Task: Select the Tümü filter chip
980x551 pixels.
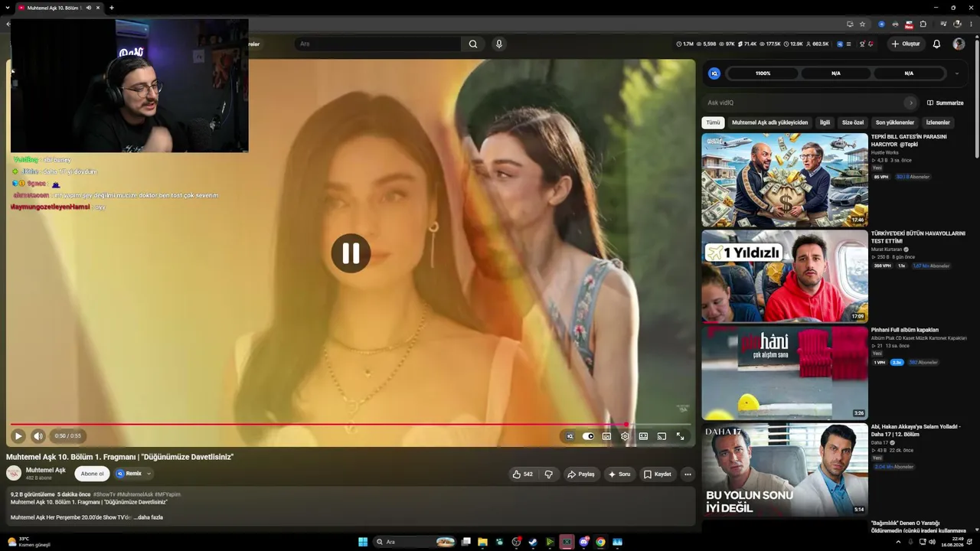Action: (713, 122)
